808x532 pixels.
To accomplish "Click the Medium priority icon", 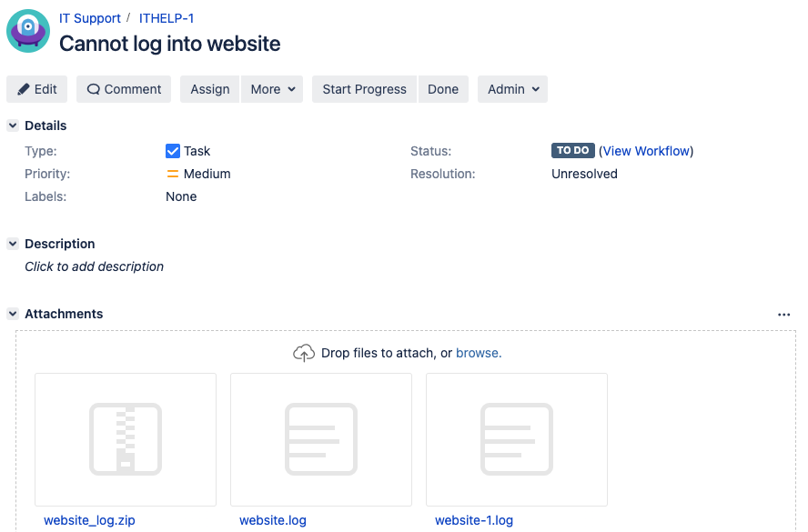I will tap(173, 174).
